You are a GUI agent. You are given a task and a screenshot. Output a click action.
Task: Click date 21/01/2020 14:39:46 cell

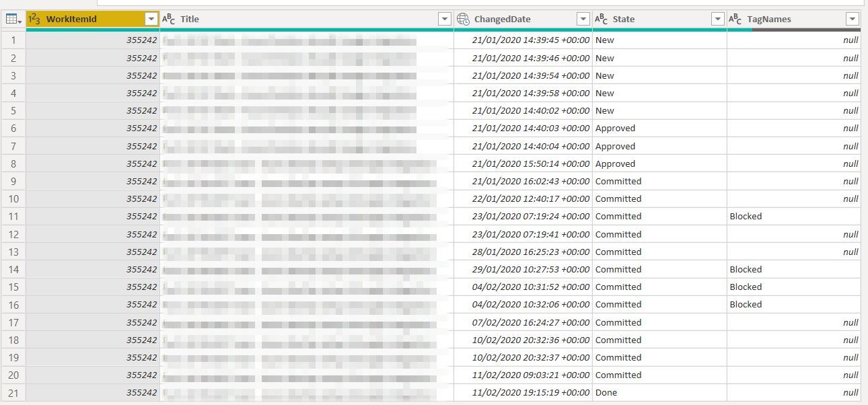(523, 58)
